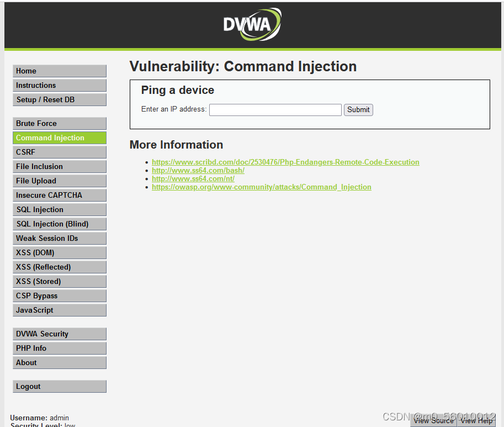Open owasp.org Command_Injection link
This screenshot has height=427, width=504.
pyautogui.click(x=261, y=187)
